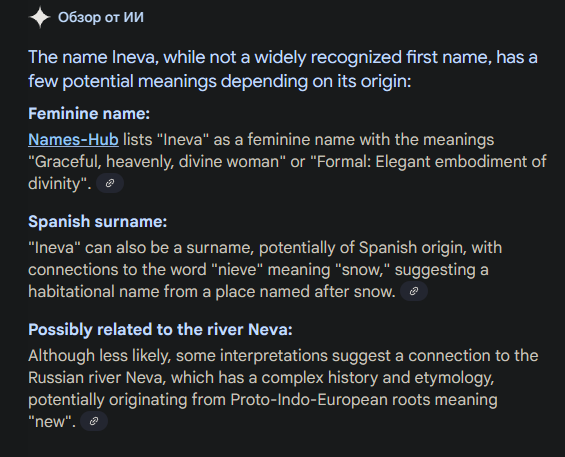Click the "Обзор от ИИ" header label
Viewport: 565px width, 457px height.
pyautogui.click(x=101, y=17)
